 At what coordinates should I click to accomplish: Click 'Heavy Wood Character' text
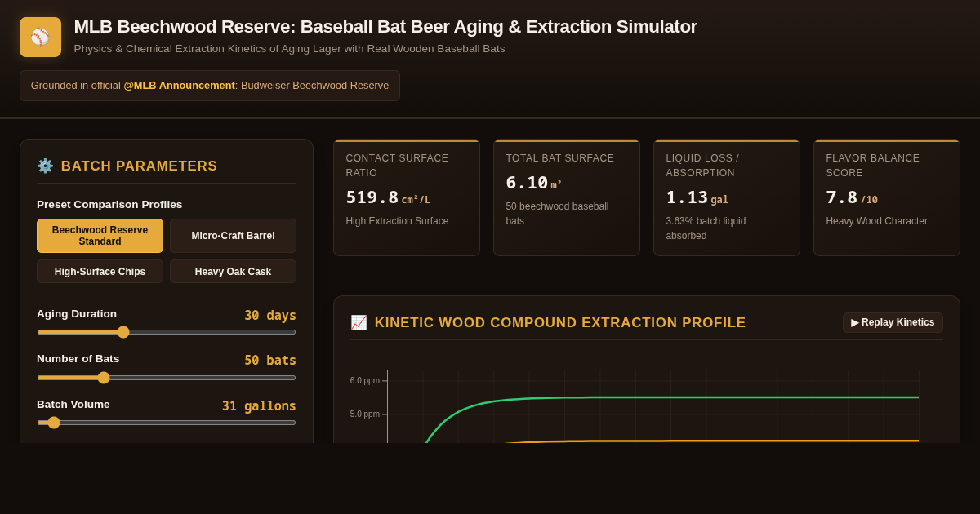876,221
